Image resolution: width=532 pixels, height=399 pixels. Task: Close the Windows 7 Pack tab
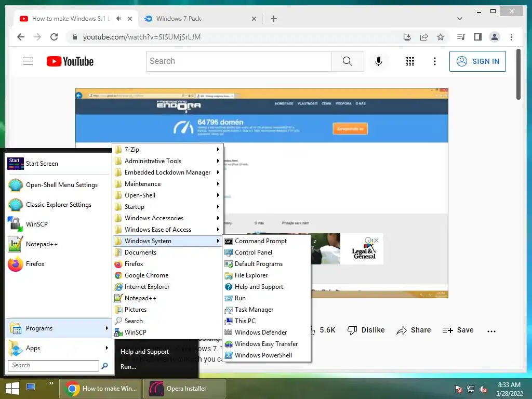[x=254, y=19]
